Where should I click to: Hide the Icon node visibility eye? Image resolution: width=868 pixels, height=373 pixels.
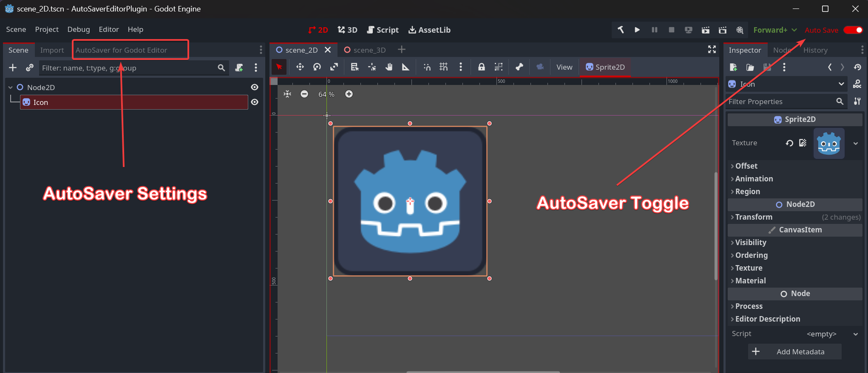click(x=255, y=102)
